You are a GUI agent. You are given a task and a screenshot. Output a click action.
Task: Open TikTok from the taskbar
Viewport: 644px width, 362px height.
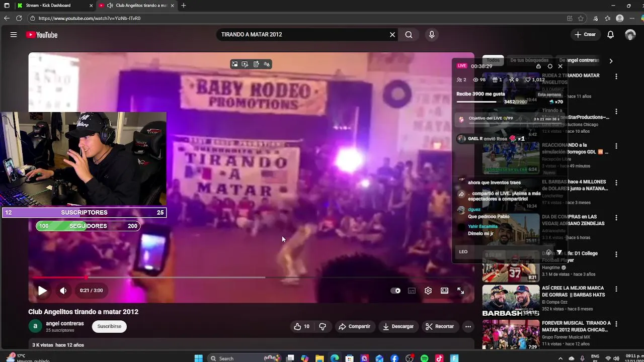tap(439, 358)
